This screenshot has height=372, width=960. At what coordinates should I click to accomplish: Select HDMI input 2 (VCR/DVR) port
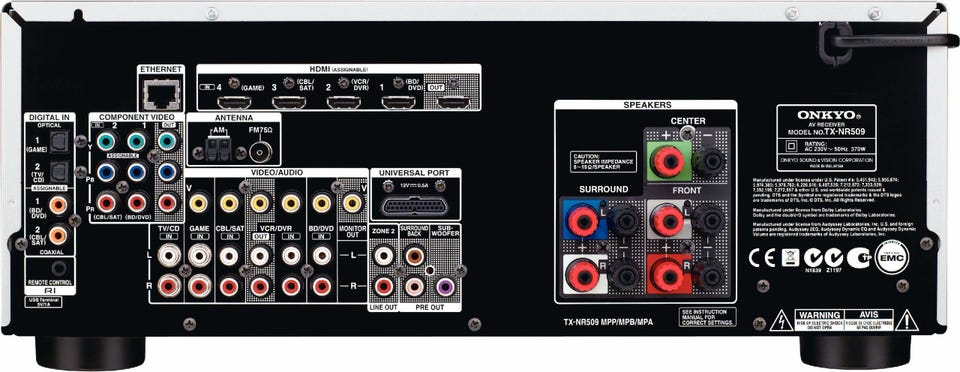coord(343,102)
